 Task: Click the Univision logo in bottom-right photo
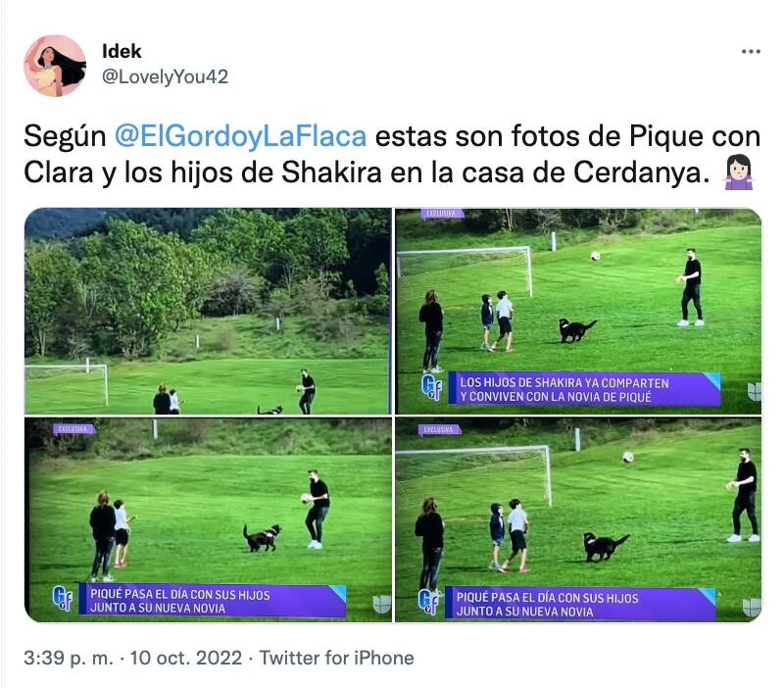(752, 608)
